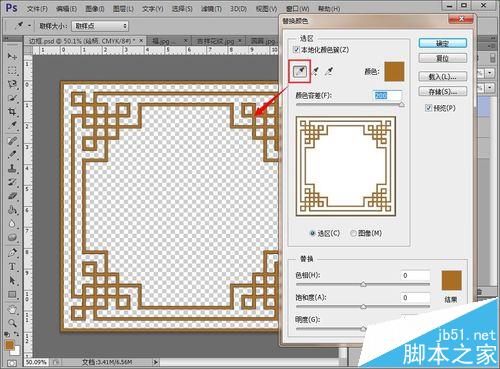Select the Add to Sample eyedropper
The image size is (500, 369).
click(x=315, y=71)
